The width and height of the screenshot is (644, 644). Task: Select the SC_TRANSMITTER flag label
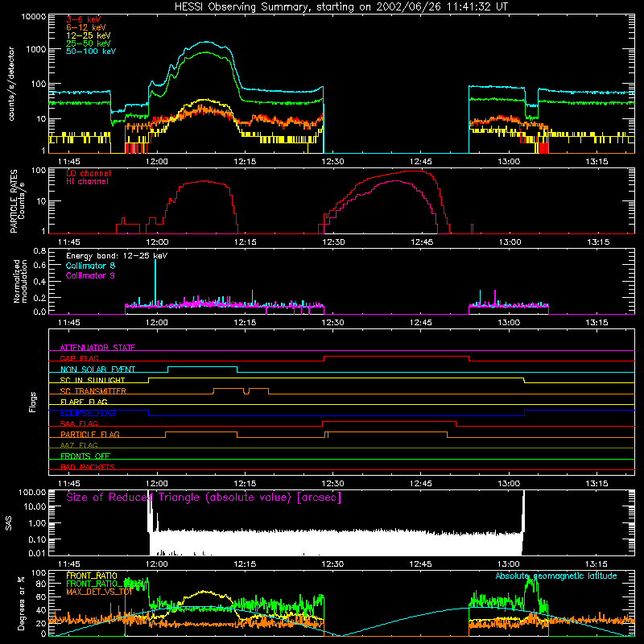tap(93, 391)
